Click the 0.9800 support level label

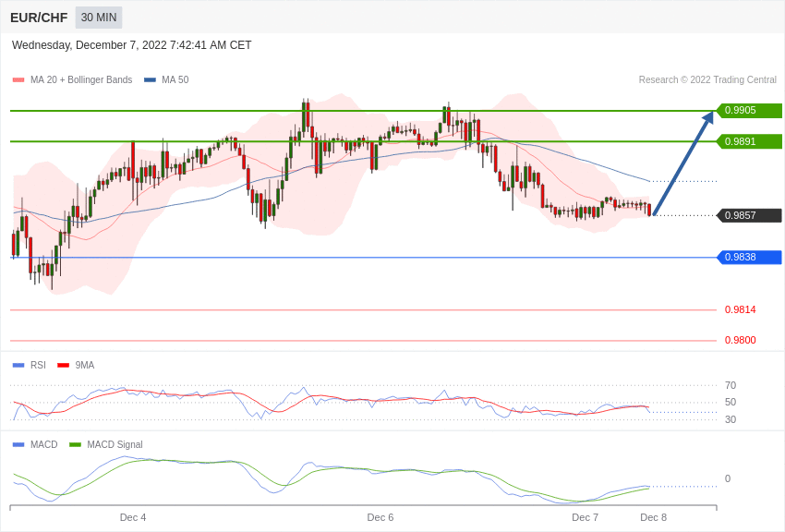click(741, 340)
